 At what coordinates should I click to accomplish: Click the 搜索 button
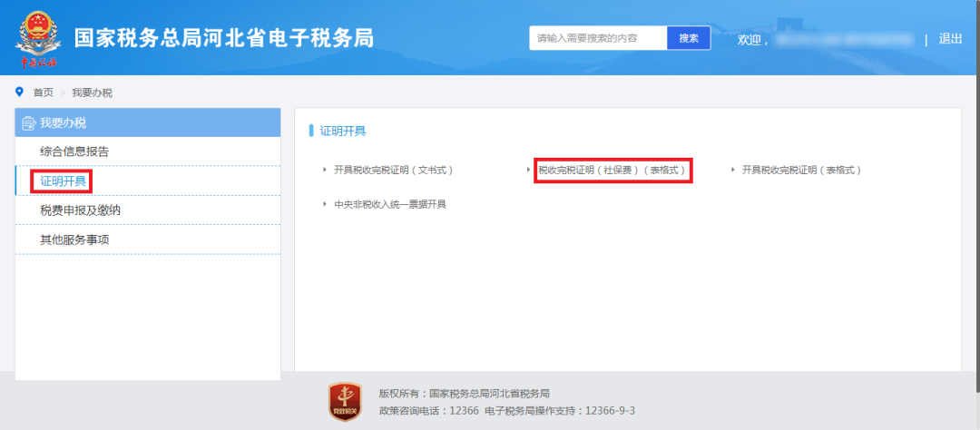point(689,38)
